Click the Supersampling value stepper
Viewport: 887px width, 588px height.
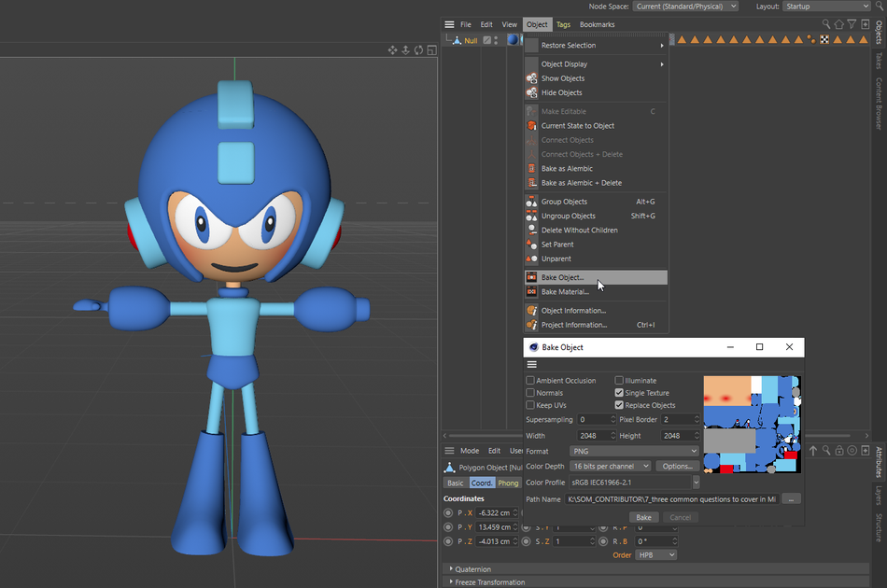pyautogui.click(x=612, y=419)
